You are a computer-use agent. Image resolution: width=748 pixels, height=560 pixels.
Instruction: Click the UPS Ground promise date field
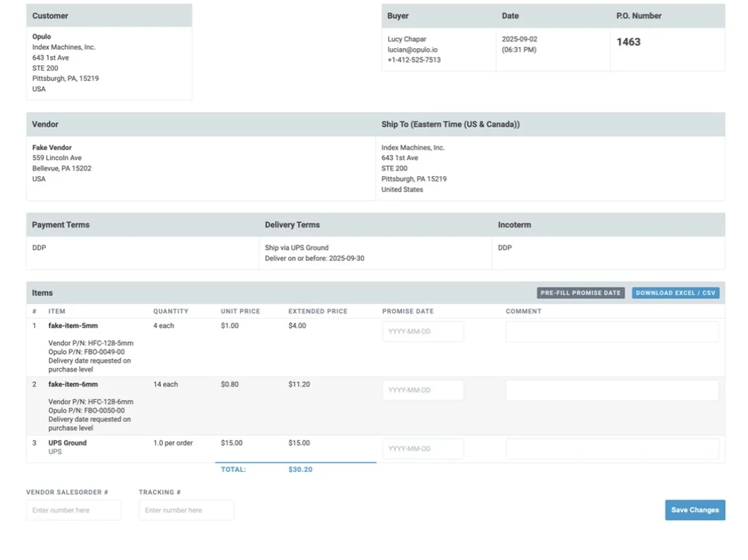pos(423,449)
